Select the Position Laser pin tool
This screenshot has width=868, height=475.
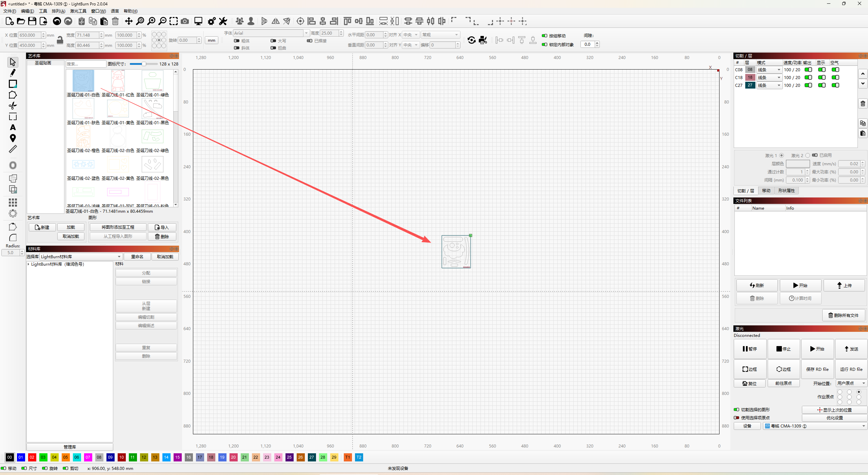13,138
